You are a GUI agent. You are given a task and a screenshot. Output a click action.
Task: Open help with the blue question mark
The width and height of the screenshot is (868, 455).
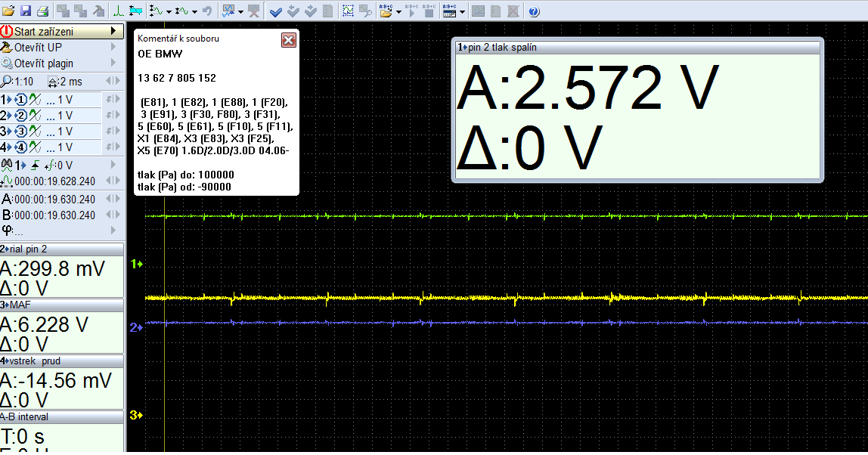(534, 11)
